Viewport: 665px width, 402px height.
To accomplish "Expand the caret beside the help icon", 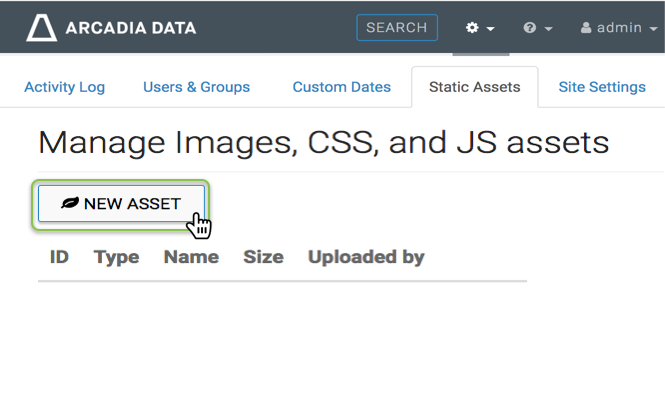I will (548, 29).
